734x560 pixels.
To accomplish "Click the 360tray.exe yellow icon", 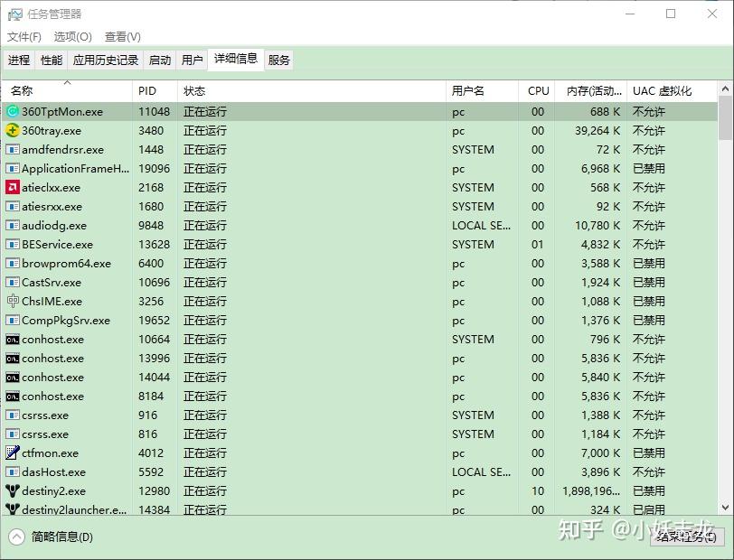I will (x=13, y=131).
